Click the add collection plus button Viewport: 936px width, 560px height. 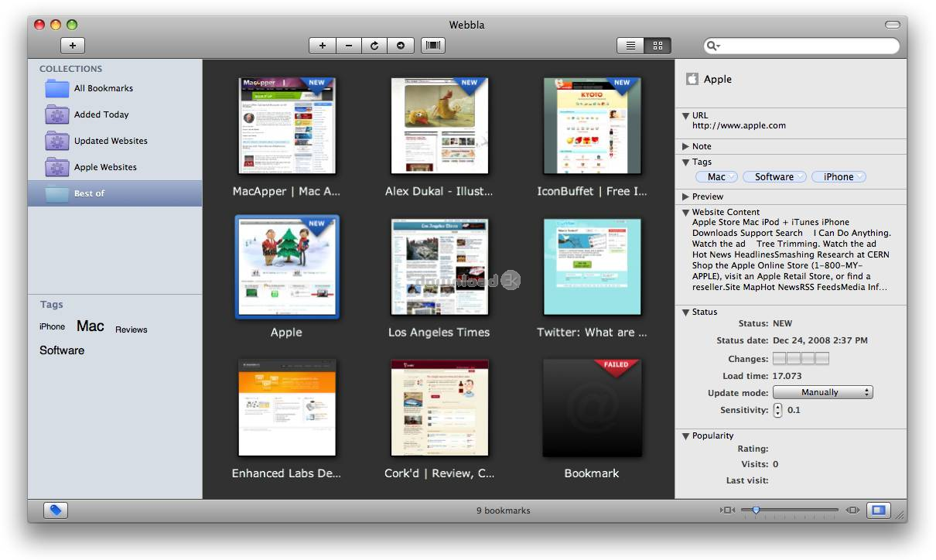coord(73,46)
